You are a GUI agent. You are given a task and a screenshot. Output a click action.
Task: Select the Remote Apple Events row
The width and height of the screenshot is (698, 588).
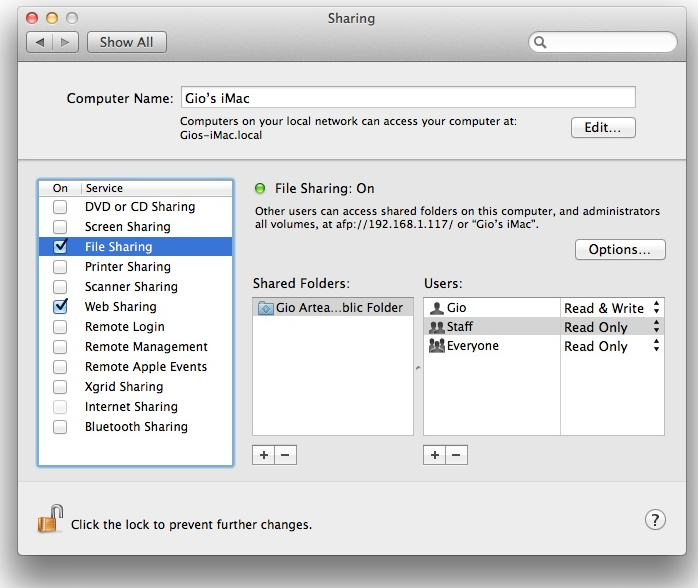135,367
